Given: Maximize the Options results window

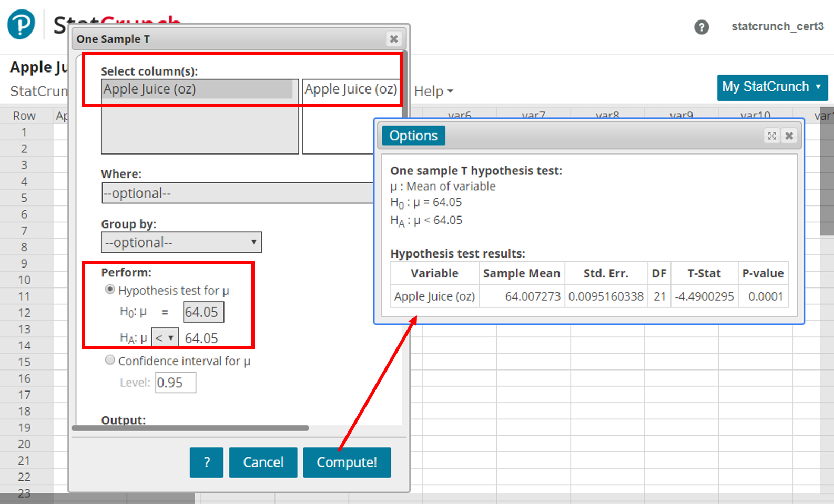Looking at the screenshot, I should pyautogui.click(x=771, y=136).
